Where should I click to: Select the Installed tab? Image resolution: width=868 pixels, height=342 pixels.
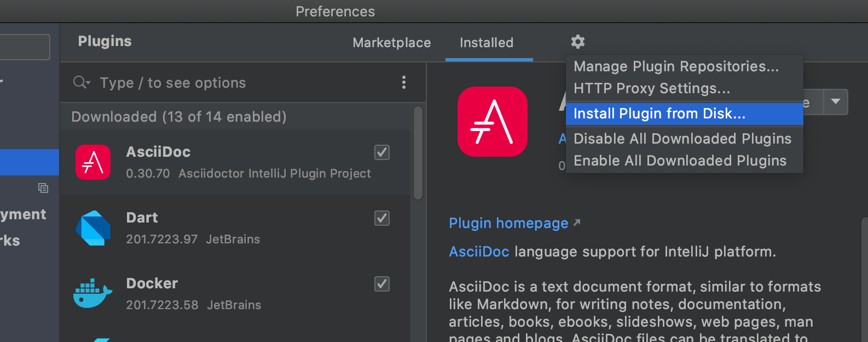pos(487,43)
